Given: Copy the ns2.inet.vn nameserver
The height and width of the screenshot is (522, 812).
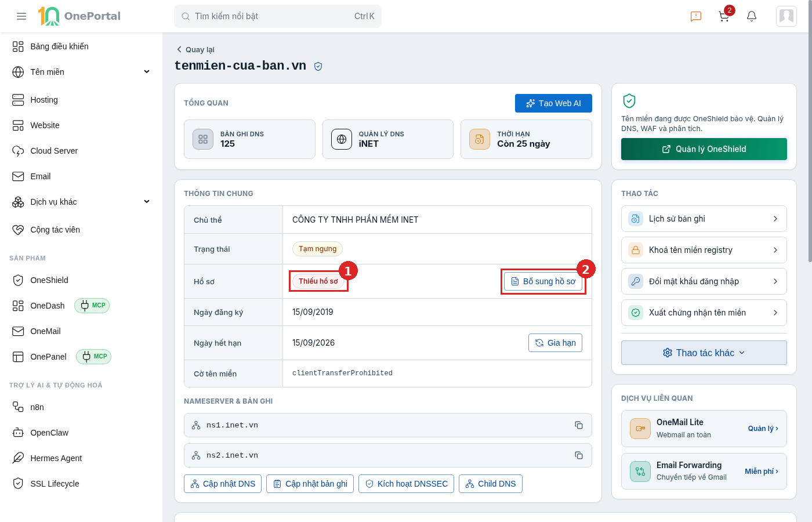Looking at the screenshot, I should [578, 455].
